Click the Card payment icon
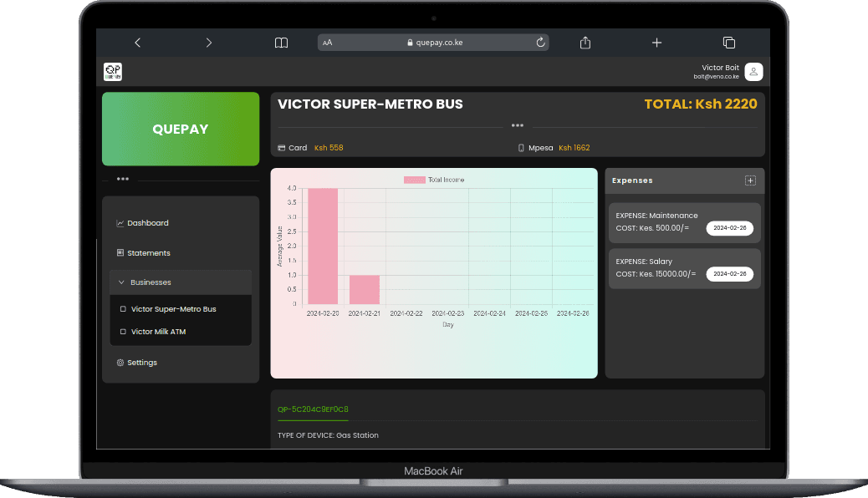The image size is (868, 498). pyautogui.click(x=282, y=147)
